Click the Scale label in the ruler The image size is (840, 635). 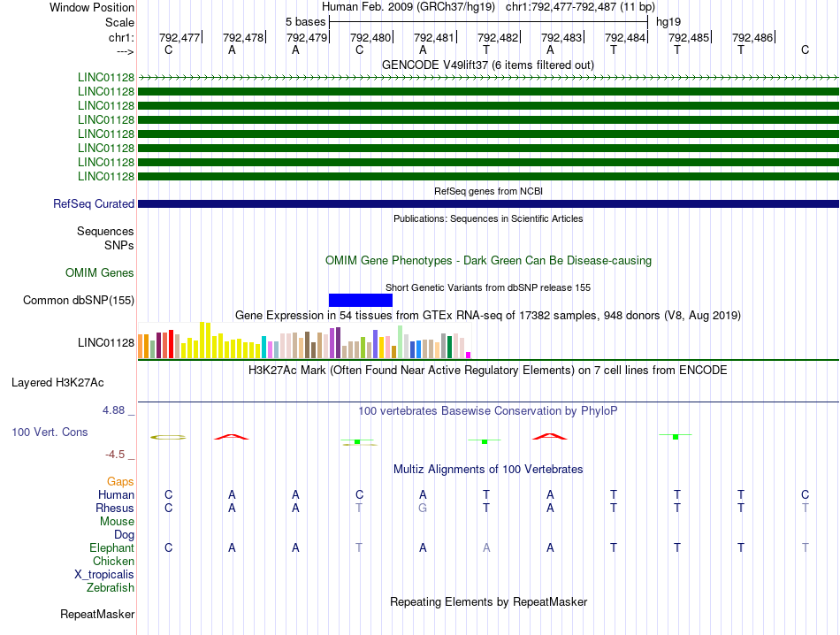[x=119, y=22]
